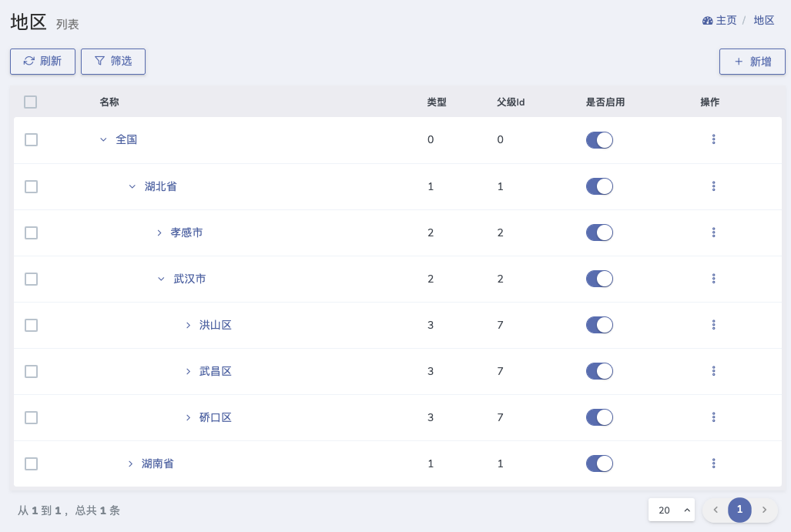791x532 pixels.
Task: Open actions menu for 武昌区 row
Action: click(x=713, y=371)
